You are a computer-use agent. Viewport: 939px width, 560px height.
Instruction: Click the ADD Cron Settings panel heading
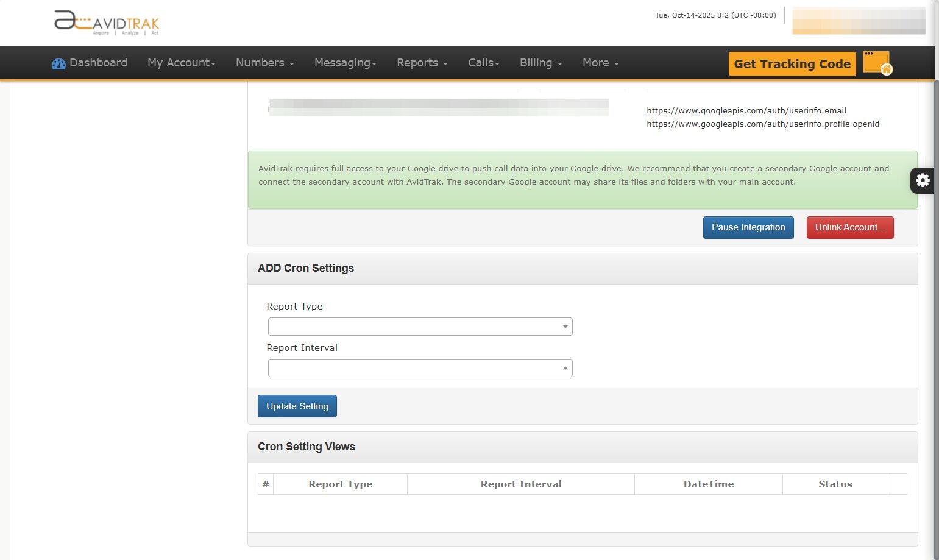306,268
